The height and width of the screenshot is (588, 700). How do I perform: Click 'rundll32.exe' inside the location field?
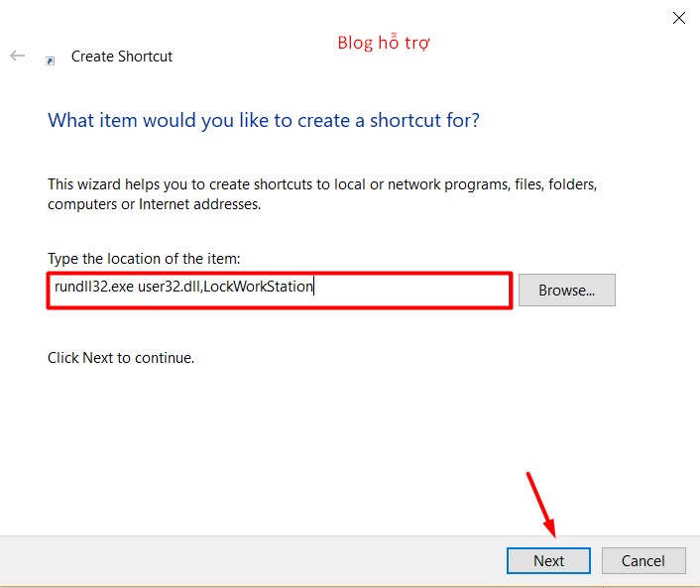click(93, 288)
